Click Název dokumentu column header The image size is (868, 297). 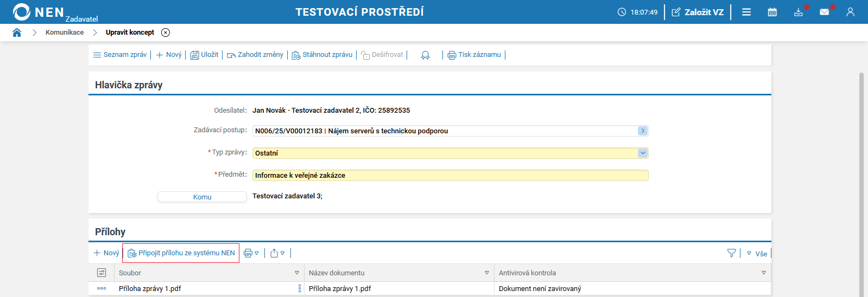tap(337, 273)
